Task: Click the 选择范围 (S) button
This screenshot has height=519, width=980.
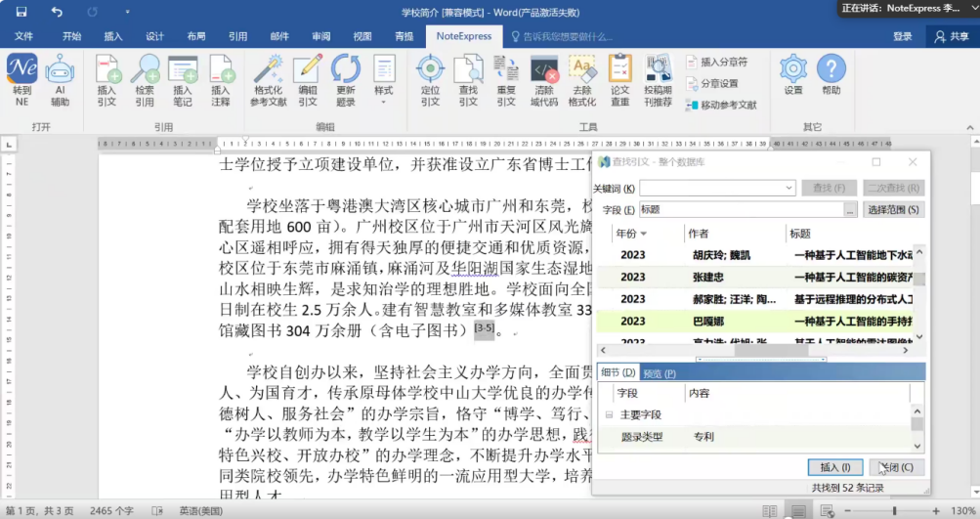Action: pyautogui.click(x=893, y=210)
